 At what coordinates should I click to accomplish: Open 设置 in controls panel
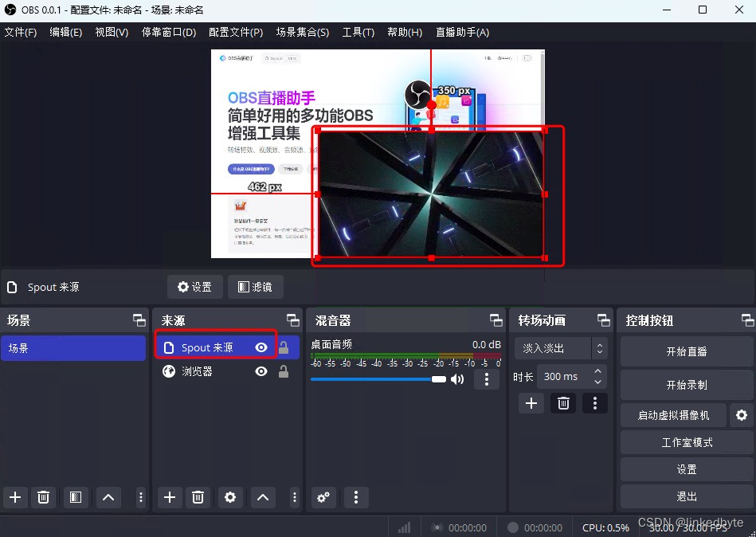tap(687, 469)
